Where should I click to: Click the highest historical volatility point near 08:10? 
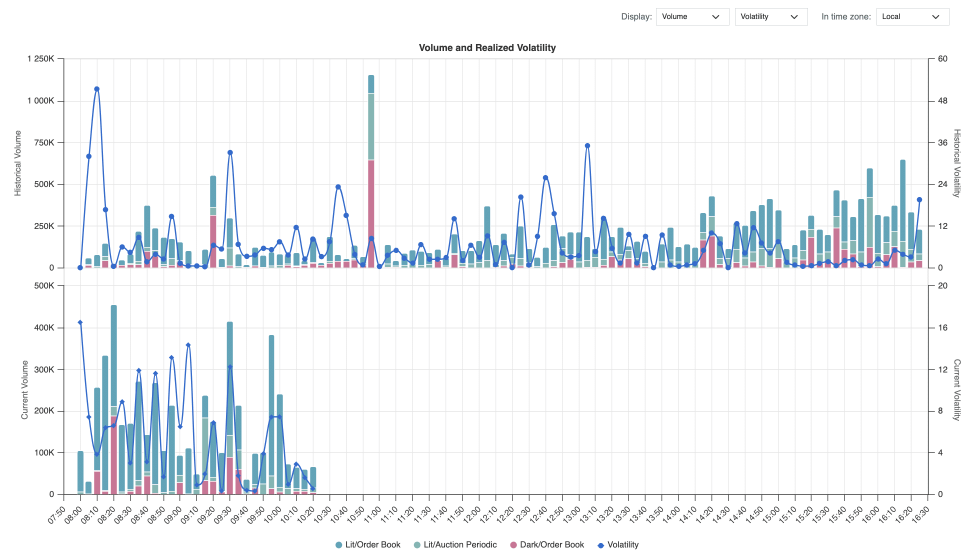[x=97, y=89]
